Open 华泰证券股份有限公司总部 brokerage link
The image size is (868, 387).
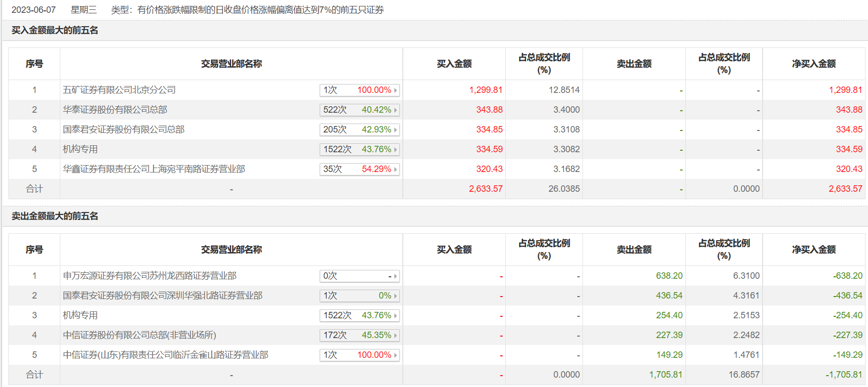click(115, 110)
